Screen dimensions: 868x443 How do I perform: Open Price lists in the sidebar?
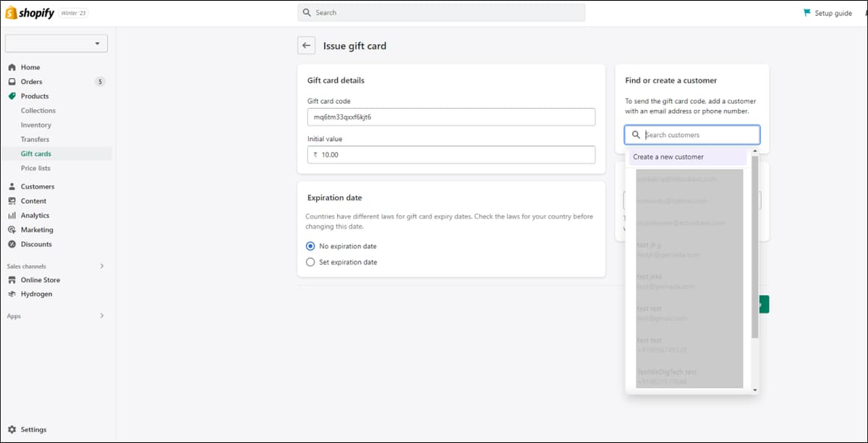coord(36,169)
